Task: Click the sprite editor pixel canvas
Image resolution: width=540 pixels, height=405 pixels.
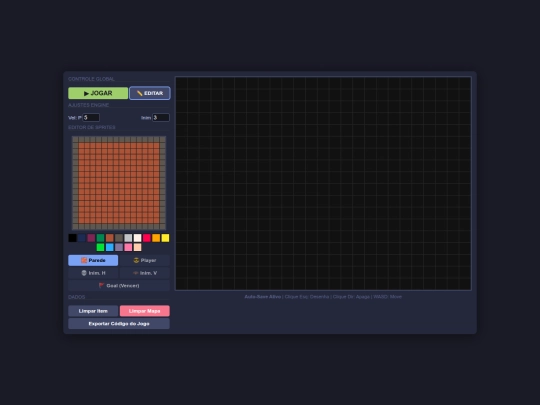Action: pos(119,183)
